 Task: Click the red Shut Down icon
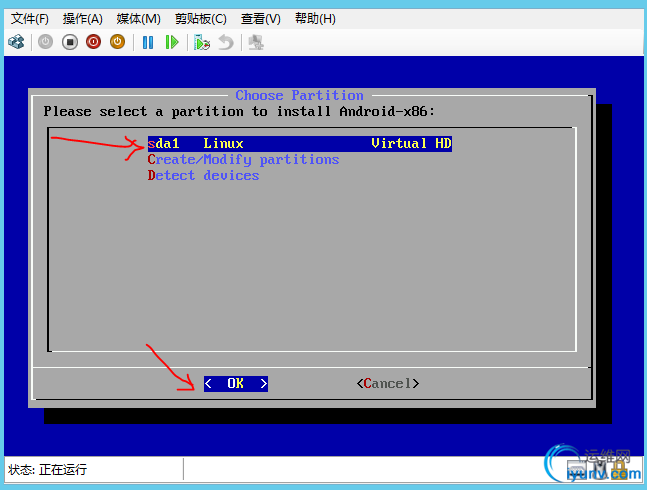(94, 42)
